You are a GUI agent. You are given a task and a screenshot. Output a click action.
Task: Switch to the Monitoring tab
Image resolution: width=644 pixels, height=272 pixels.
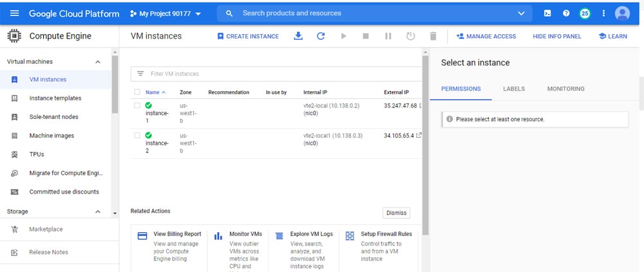tap(565, 89)
